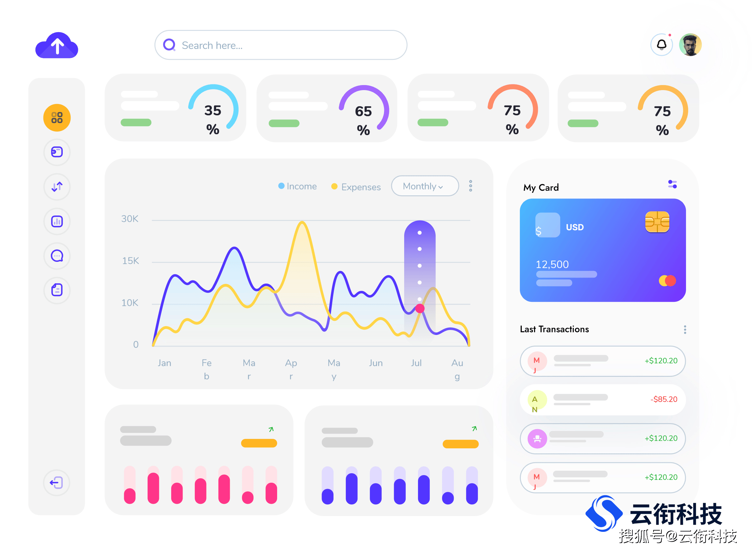Open the user profile avatar
Viewport: 756px width, 552px height.
695,46
